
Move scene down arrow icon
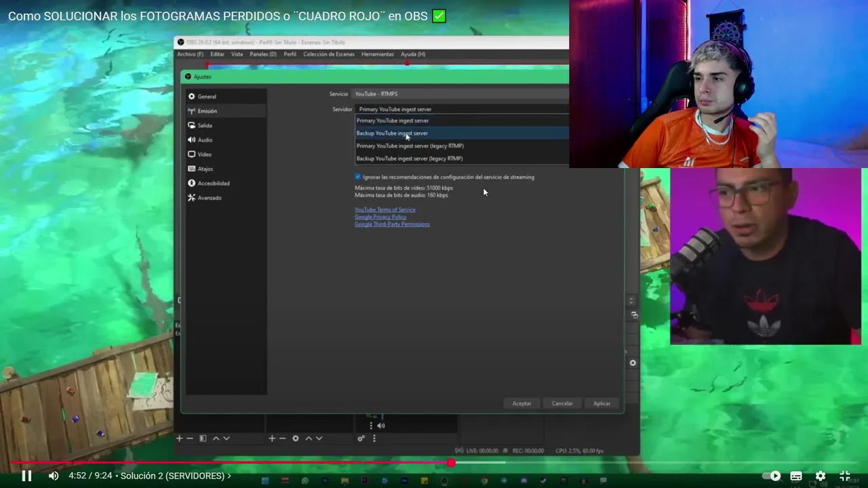coord(226,439)
